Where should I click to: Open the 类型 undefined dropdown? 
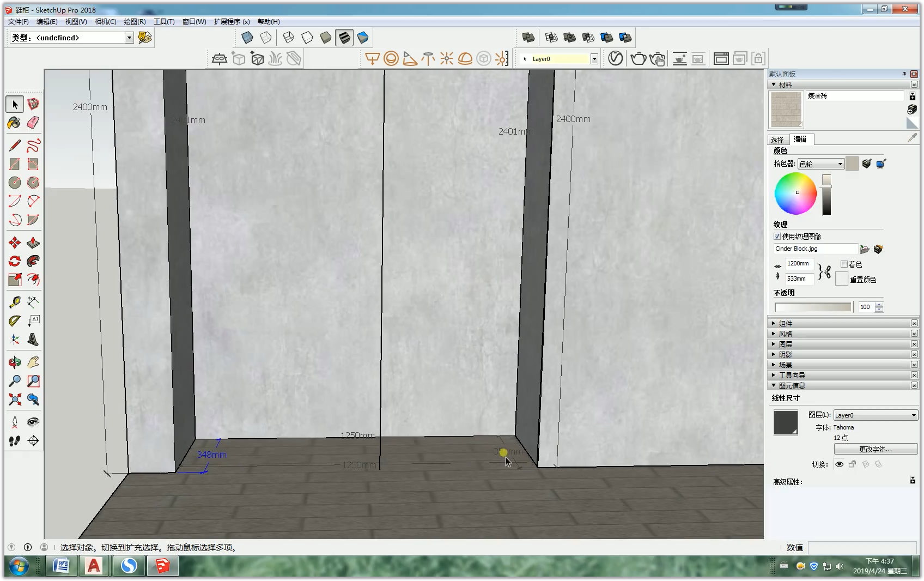[130, 38]
